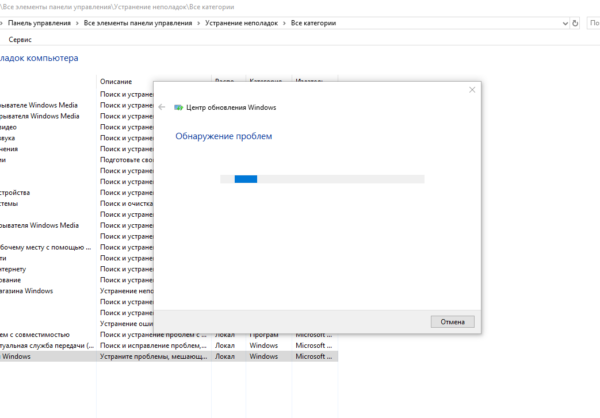Select the стемы troubleshooter row
The image size is (600, 418).
pos(77,204)
